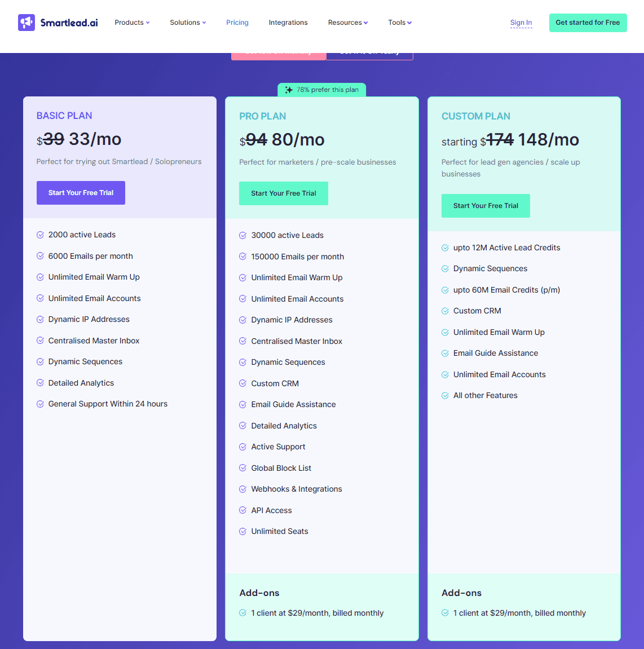Image resolution: width=644 pixels, height=649 pixels.
Task: Open the Products dropdown menu
Action: 132,23
